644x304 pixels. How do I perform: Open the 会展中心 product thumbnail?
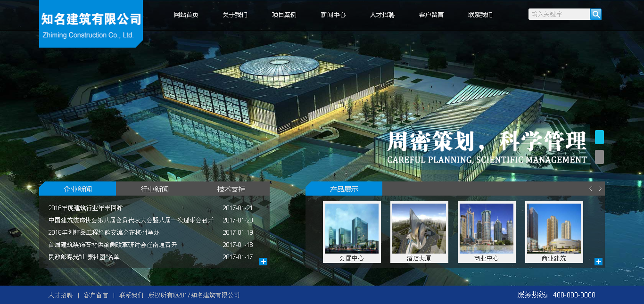click(351, 229)
